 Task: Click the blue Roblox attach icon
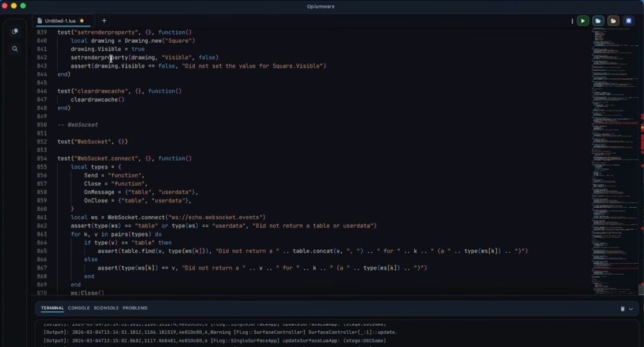[x=628, y=21]
